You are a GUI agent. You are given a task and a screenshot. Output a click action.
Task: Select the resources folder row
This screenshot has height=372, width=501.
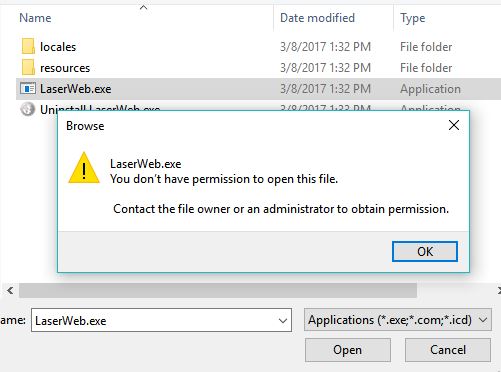tap(258, 68)
